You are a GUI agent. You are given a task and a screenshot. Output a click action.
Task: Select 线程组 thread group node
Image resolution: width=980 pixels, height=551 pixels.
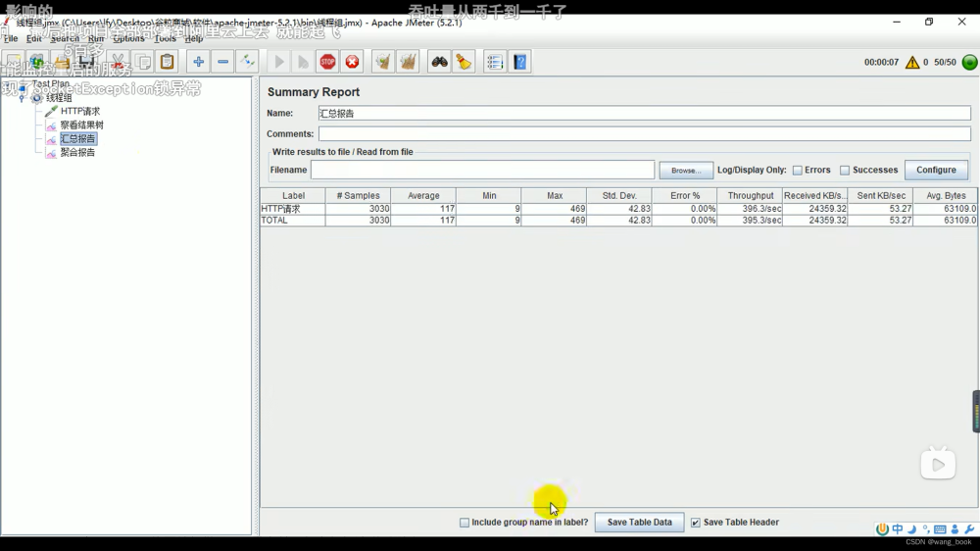(x=59, y=98)
